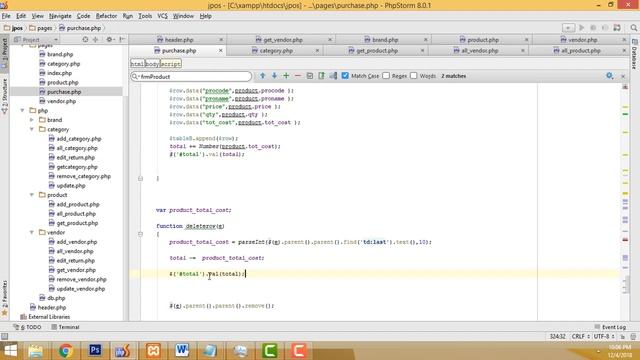The image size is (640, 360).
Task: Open the Structure side panel
Action: pos(4,97)
